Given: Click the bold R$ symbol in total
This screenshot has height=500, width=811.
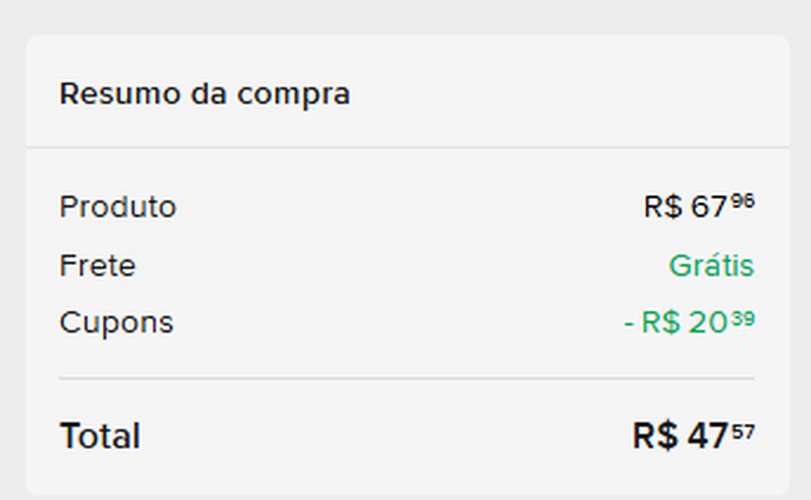Looking at the screenshot, I should [x=655, y=436].
